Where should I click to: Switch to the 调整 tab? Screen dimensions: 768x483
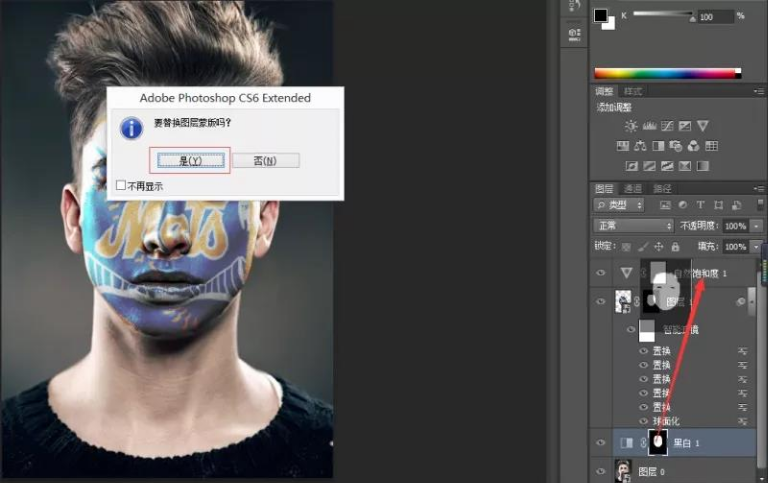tap(604, 91)
